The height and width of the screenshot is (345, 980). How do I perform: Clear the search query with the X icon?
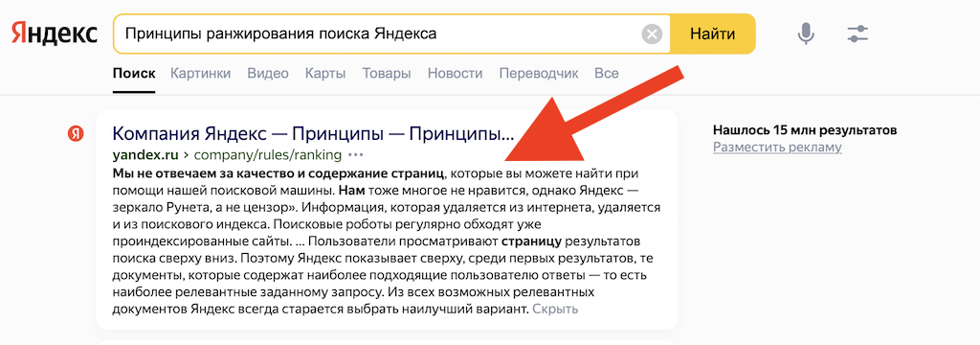coord(652,34)
